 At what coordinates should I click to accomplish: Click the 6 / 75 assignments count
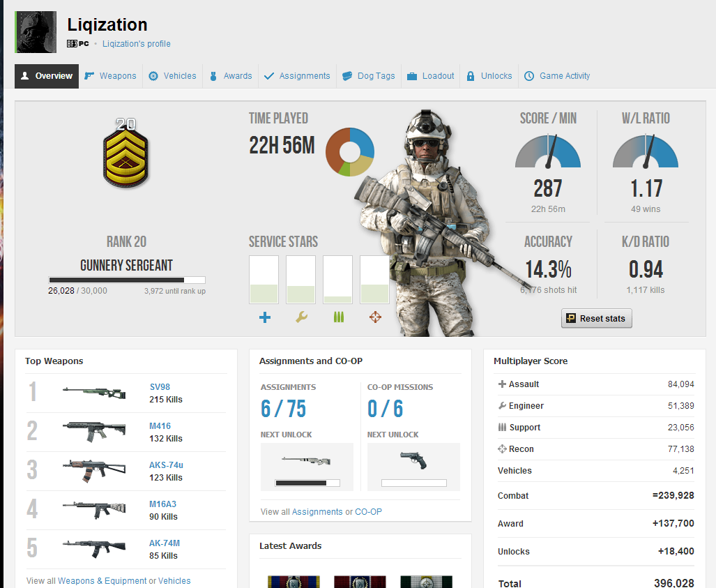pos(283,409)
